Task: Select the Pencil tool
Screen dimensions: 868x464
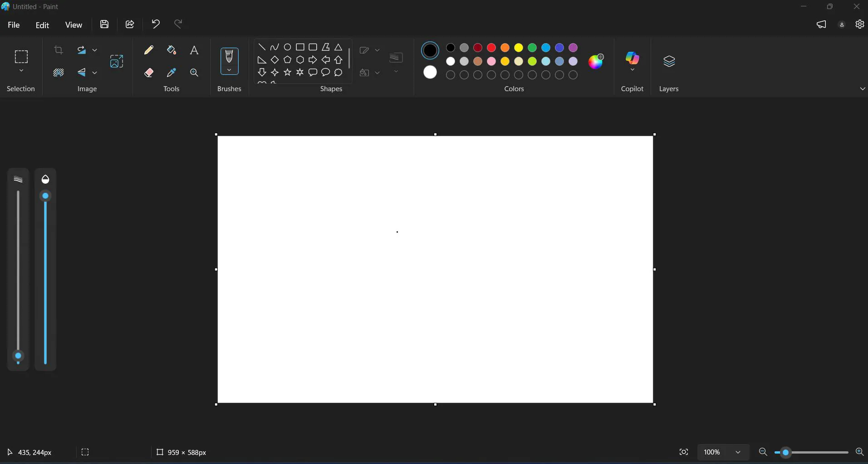Action: 149,50
